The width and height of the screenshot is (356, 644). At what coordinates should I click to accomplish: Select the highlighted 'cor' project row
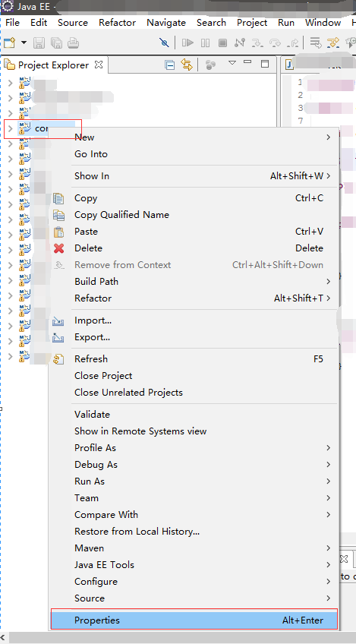[43, 128]
